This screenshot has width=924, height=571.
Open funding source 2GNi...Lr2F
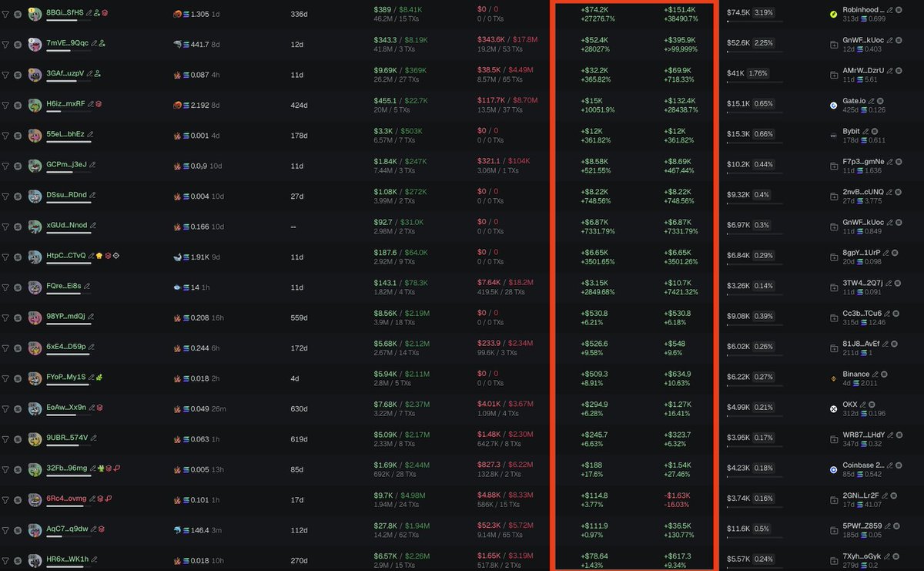click(x=861, y=495)
